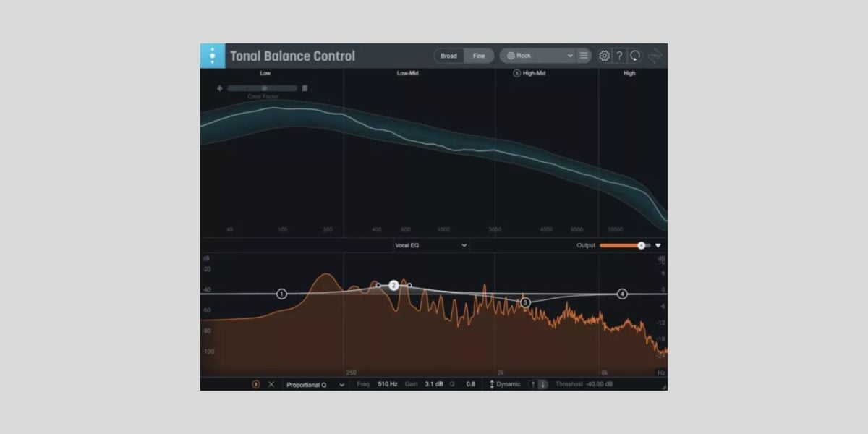
Task: Switch curve detail to Fine view
Action: [479, 55]
